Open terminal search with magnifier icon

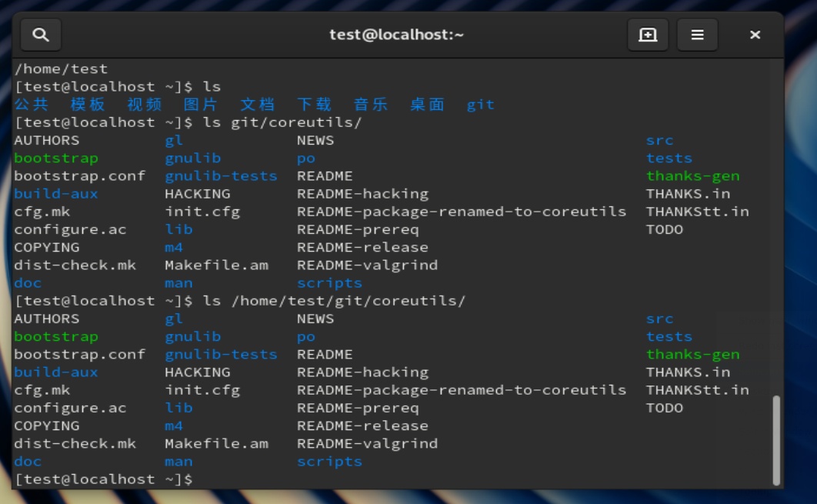(x=41, y=35)
